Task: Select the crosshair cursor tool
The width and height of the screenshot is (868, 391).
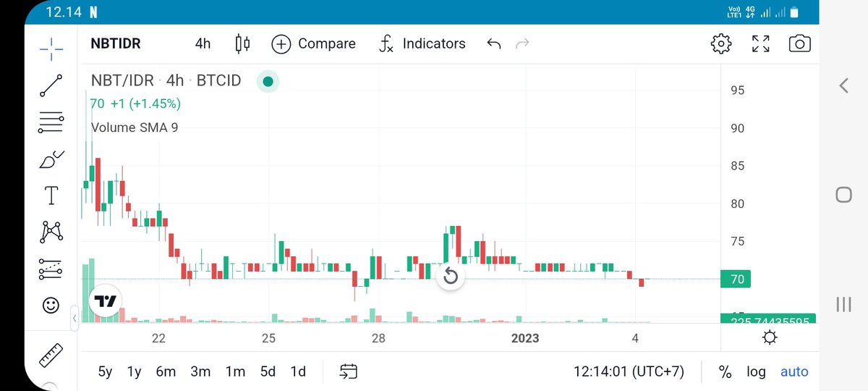Action: click(51, 49)
